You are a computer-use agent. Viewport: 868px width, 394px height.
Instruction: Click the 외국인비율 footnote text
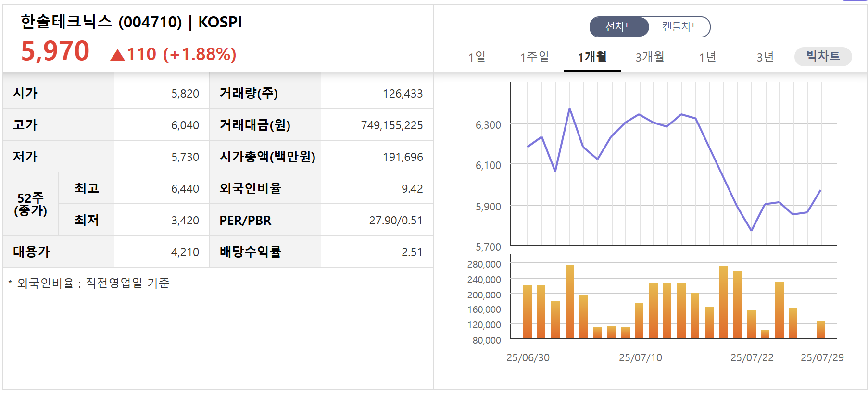89,283
